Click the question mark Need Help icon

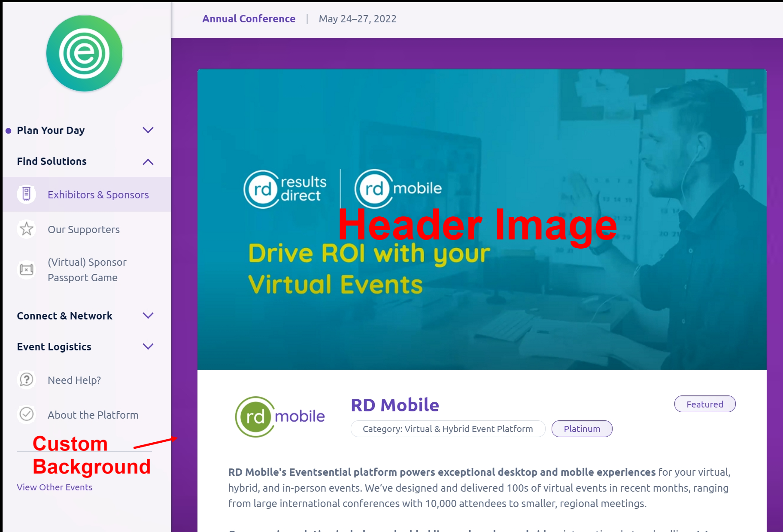coord(27,380)
